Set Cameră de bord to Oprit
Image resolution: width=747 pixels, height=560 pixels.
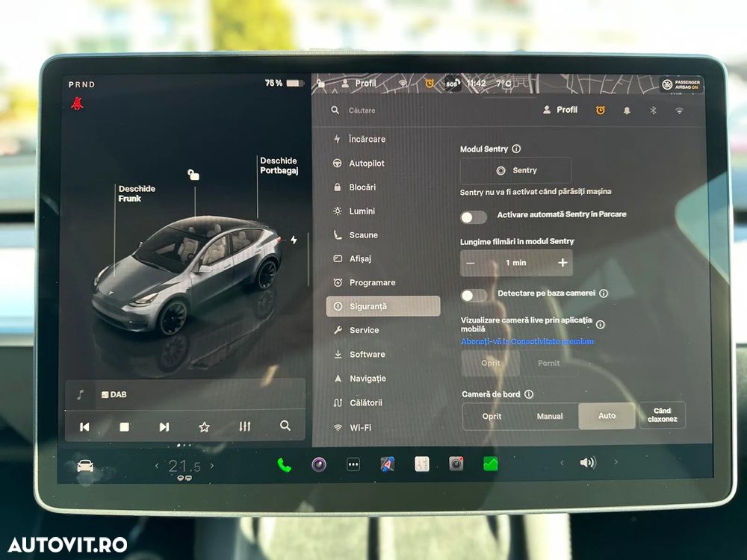(492, 416)
